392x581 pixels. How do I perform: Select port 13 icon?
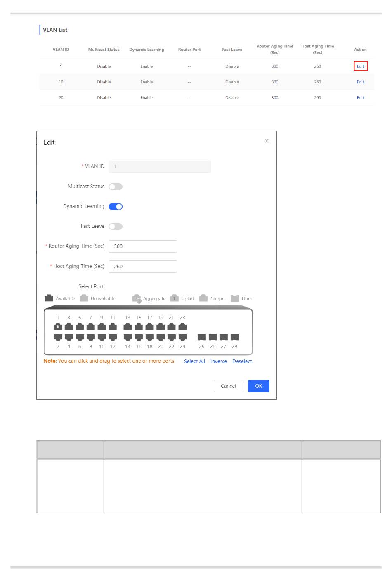tap(128, 326)
